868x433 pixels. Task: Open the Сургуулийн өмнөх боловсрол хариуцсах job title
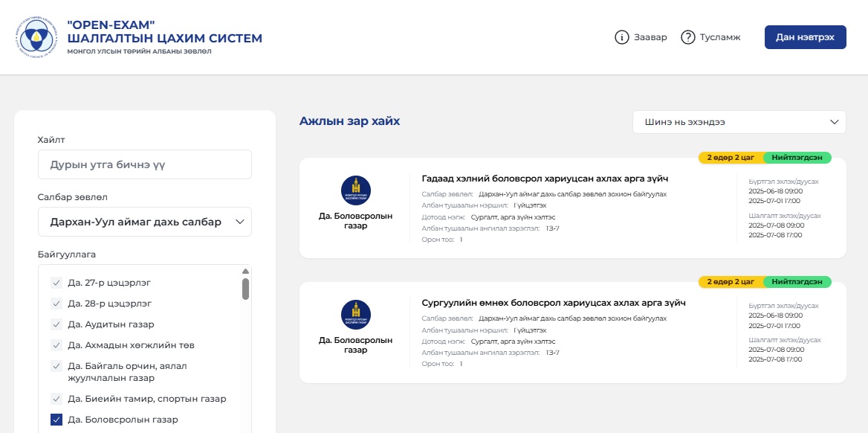click(554, 303)
